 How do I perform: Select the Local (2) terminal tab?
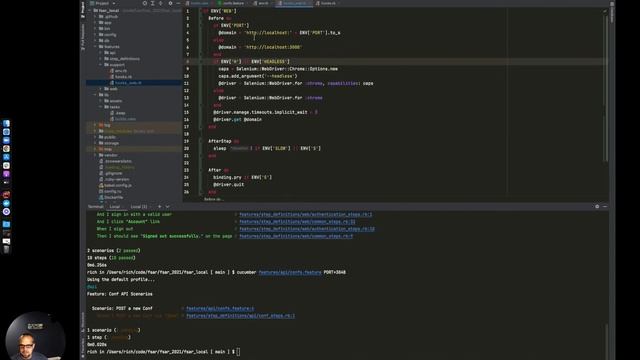tap(139, 207)
